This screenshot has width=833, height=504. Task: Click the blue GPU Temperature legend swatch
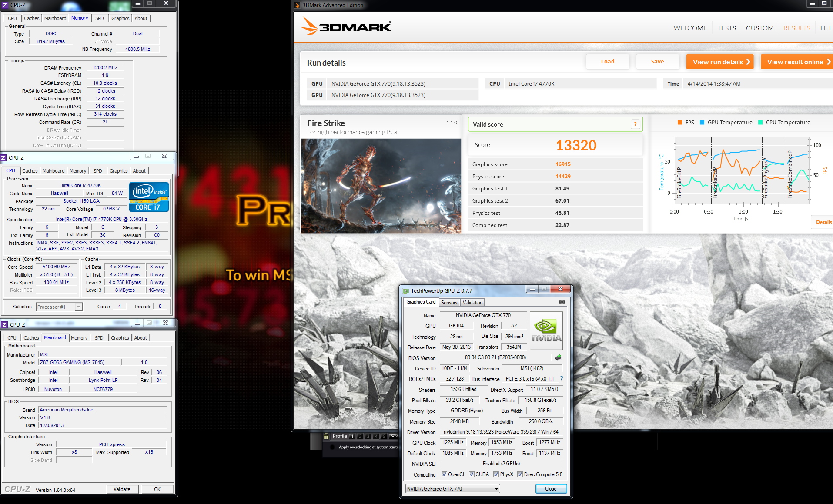pos(702,123)
